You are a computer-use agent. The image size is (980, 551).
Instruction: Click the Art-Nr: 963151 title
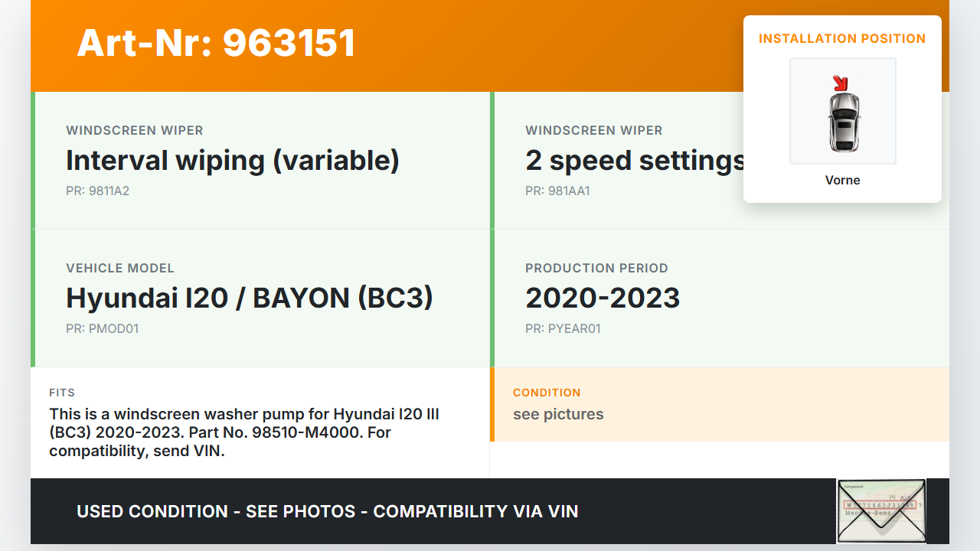pyautogui.click(x=216, y=43)
